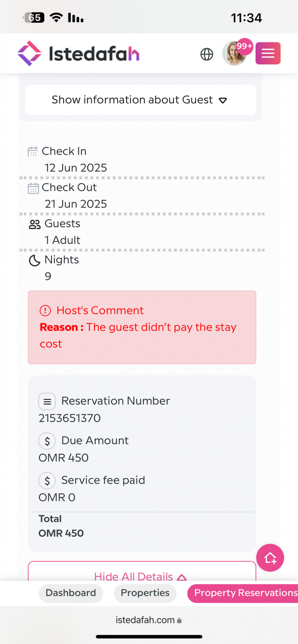This screenshot has width=298, height=644.
Task: Tap the 99+ notifications badge
Action: [x=245, y=46]
